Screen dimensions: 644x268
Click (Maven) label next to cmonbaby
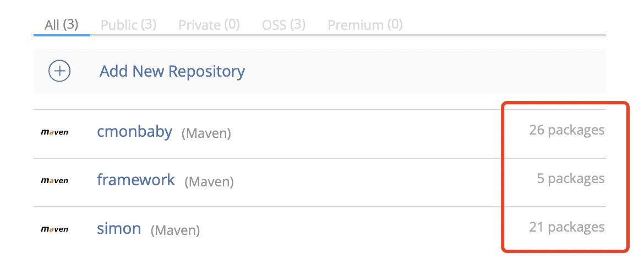coord(206,133)
